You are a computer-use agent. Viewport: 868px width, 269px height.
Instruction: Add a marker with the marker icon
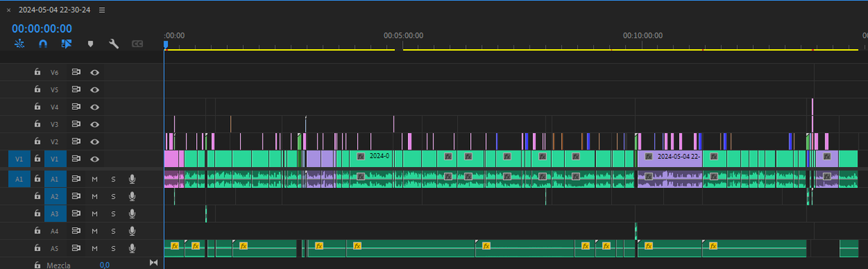90,44
